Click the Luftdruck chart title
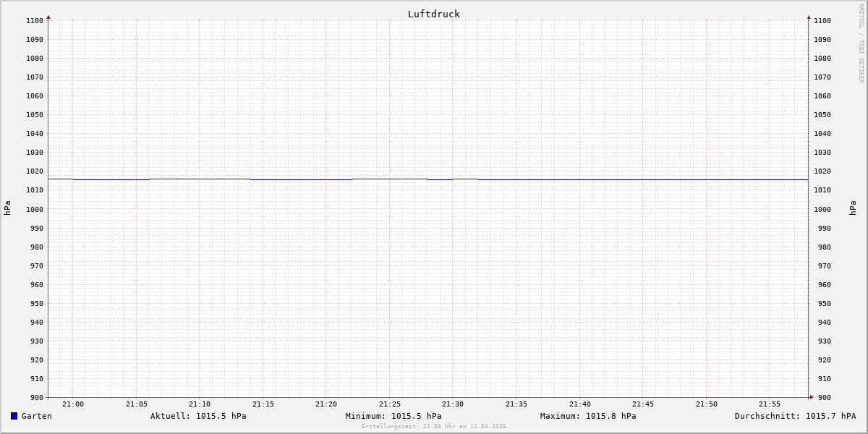 coord(433,14)
